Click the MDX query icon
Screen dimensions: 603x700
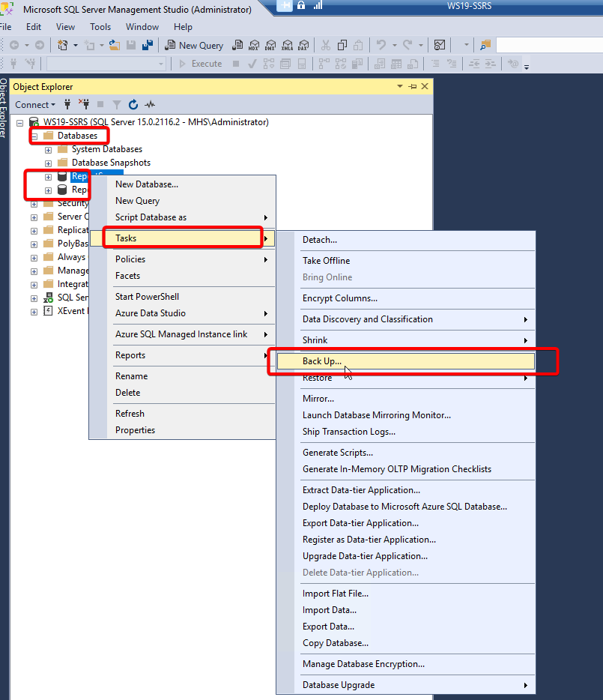click(x=254, y=45)
